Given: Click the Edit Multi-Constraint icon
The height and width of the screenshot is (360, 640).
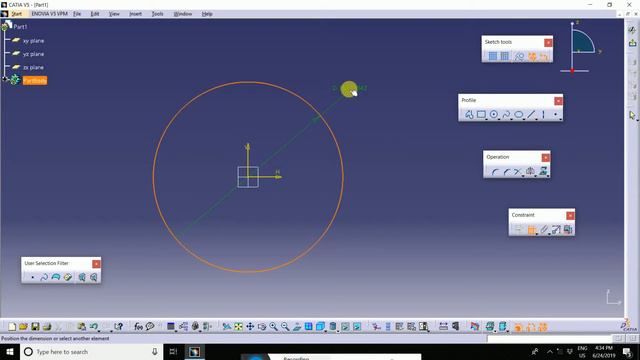Looking at the screenshot, I should pos(568,230).
